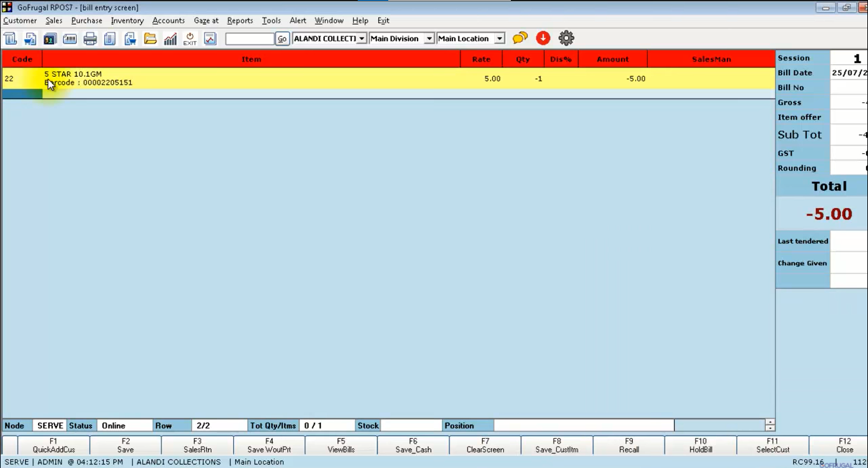This screenshot has height=468, width=868.
Task: Click F7 ClearScreen button
Action: (x=485, y=445)
